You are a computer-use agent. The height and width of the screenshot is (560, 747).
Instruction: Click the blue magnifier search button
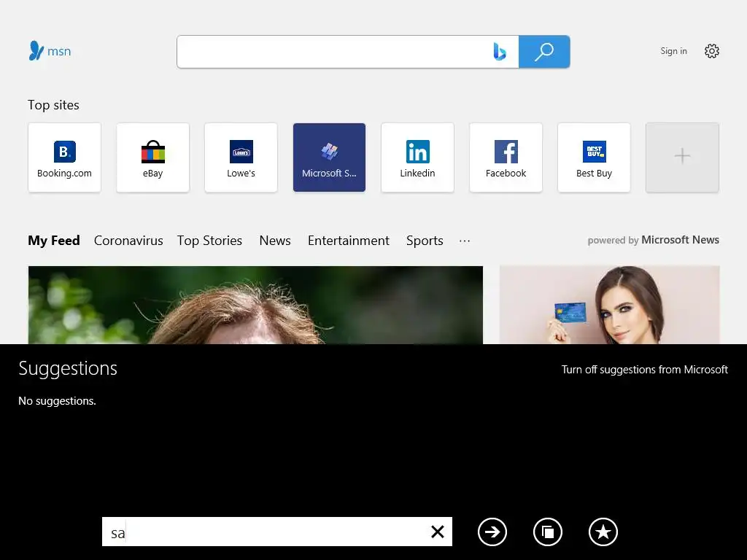544,52
